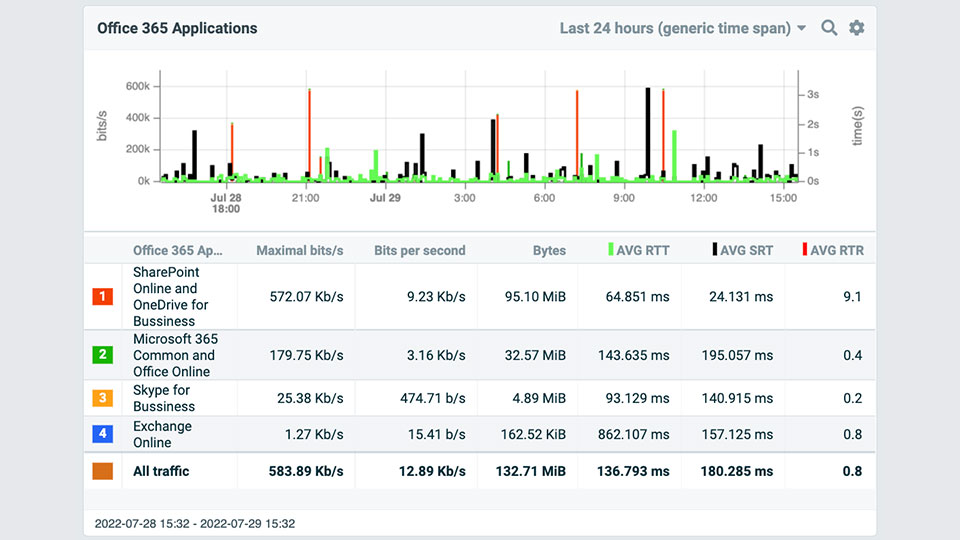
Task: Click the 12.89 Kb/s total cell
Action: tap(432, 471)
